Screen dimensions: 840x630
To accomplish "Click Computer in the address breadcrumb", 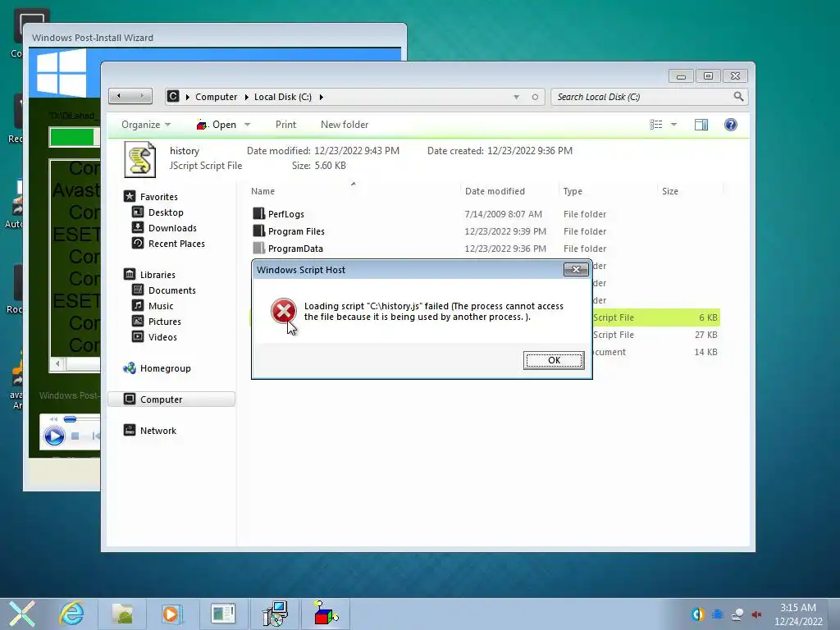I will click(x=216, y=97).
